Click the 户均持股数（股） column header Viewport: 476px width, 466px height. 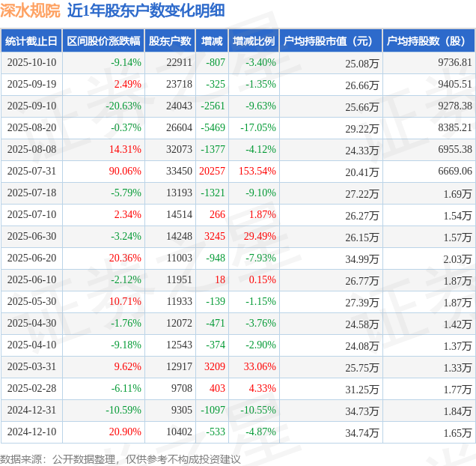click(x=428, y=41)
